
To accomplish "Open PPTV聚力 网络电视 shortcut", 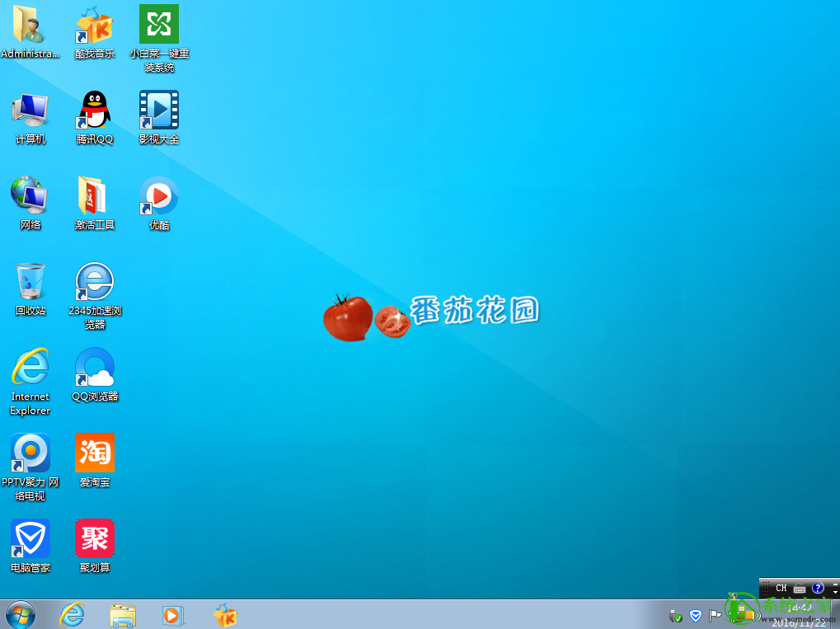I will point(30,467).
